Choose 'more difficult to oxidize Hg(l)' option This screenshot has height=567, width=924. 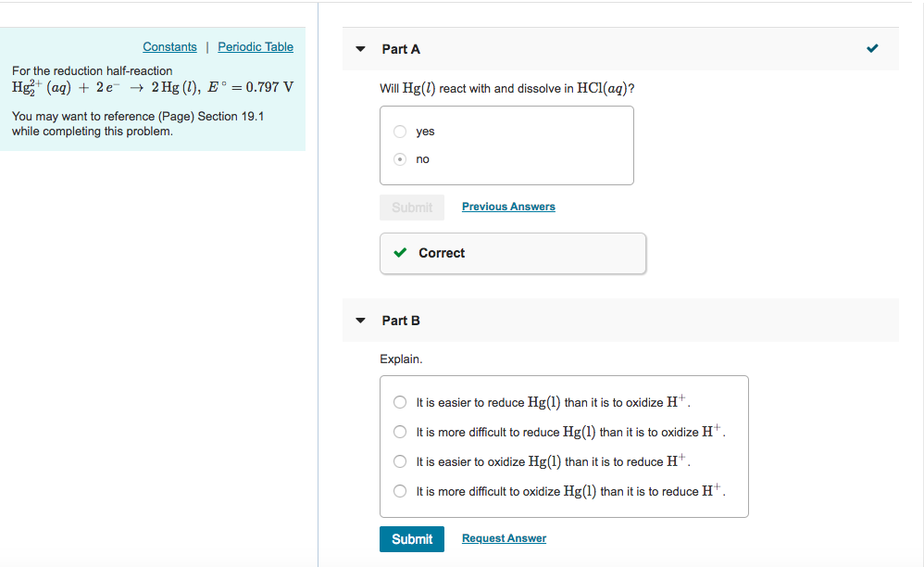[400, 491]
